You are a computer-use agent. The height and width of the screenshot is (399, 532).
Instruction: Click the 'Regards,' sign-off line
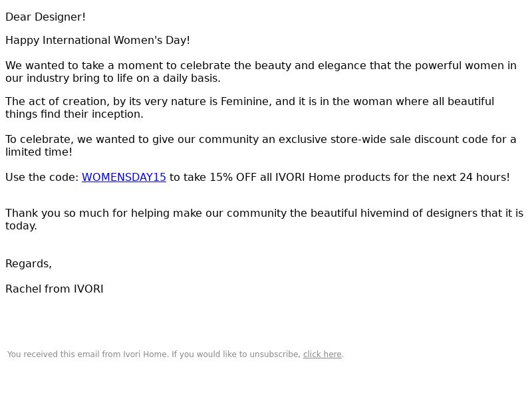[x=29, y=263]
